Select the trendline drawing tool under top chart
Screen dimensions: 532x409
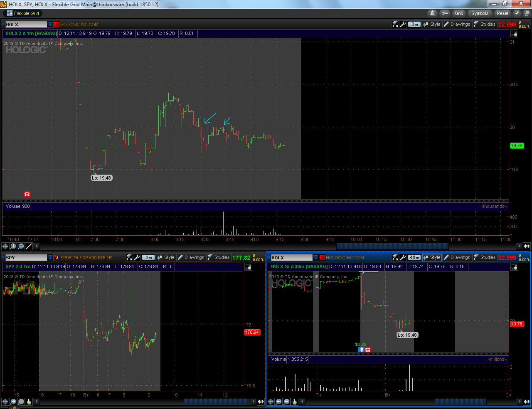click(x=29, y=246)
